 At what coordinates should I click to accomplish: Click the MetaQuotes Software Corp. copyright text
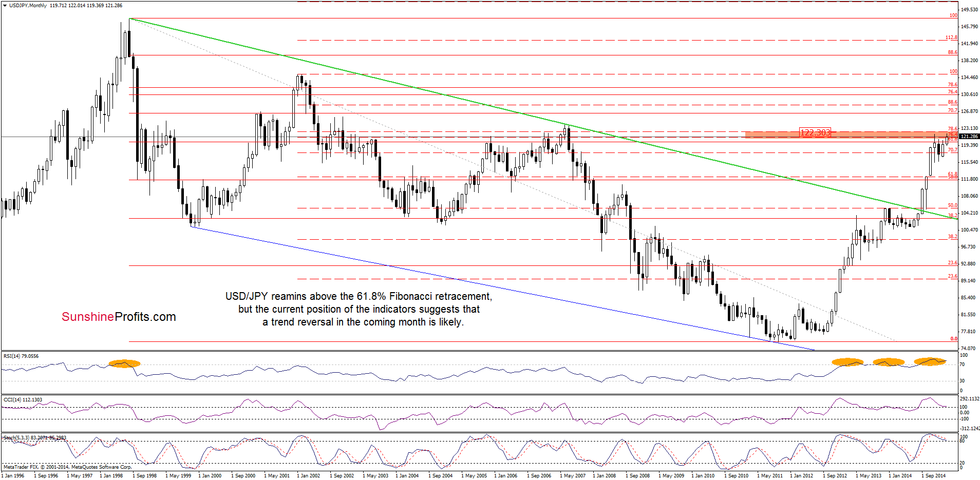(x=68, y=467)
